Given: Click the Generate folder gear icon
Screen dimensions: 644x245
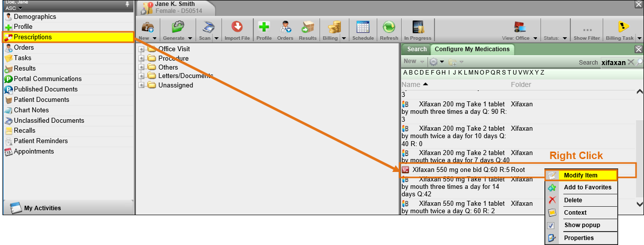Looking at the screenshot, I should point(178,27).
